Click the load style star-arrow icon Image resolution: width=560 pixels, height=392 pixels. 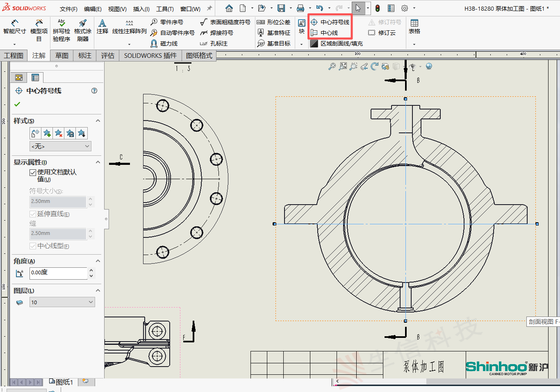(82, 133)
